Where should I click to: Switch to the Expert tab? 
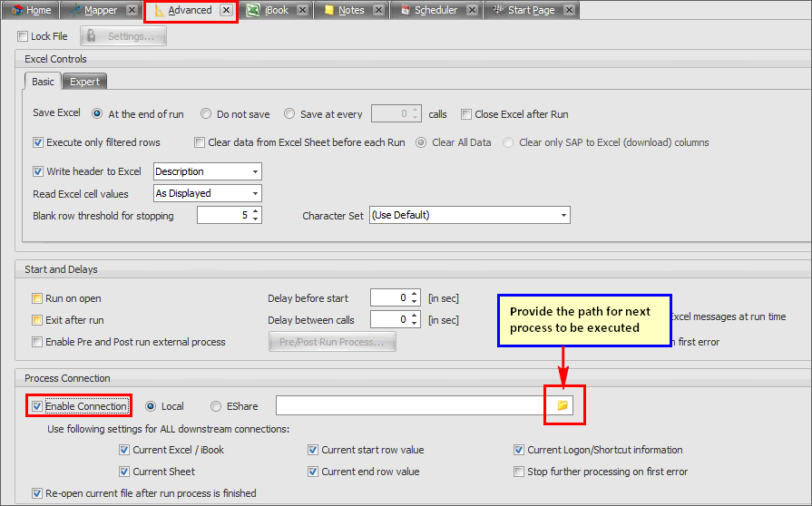(84, 82)
